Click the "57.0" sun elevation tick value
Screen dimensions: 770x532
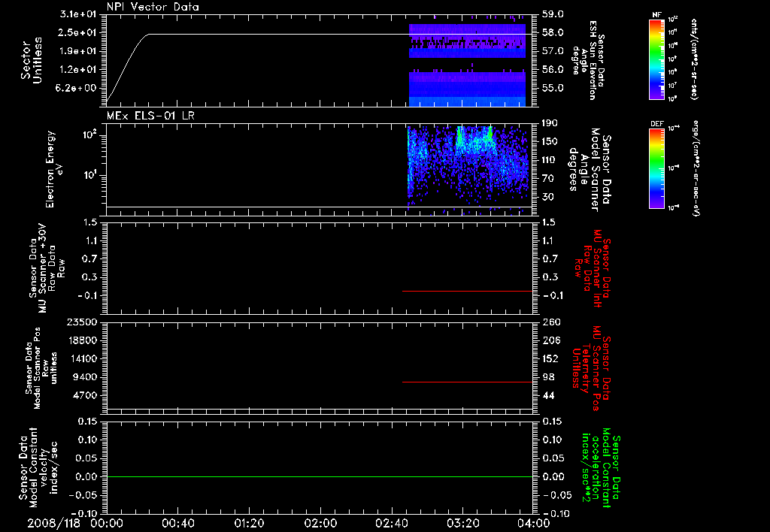tap(553, 51)
